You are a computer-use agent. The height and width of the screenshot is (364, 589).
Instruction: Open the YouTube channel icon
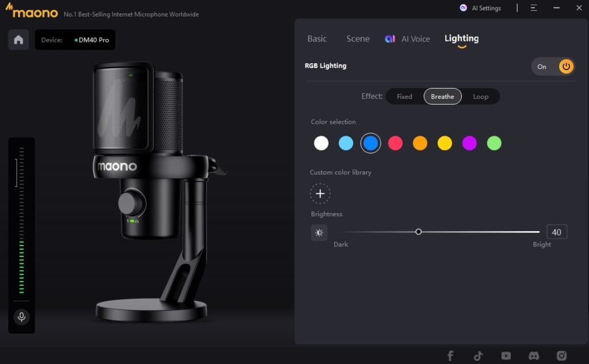(x=506, y=356)
